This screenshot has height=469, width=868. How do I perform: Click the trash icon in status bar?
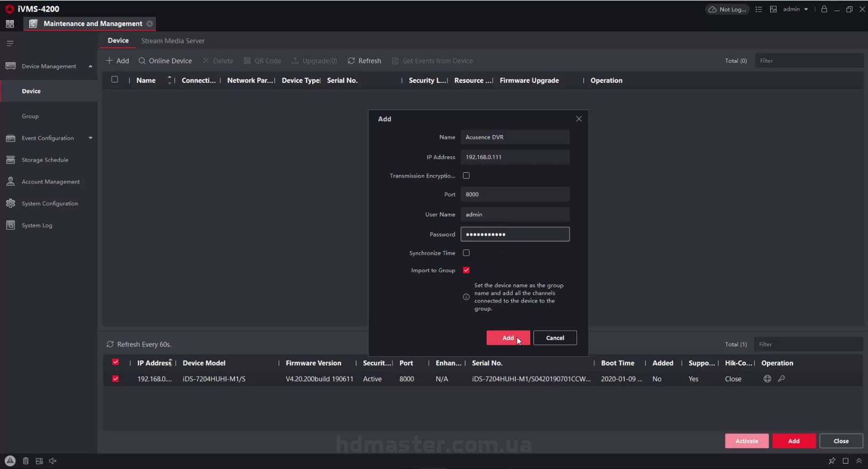click(x=26, y=461)
